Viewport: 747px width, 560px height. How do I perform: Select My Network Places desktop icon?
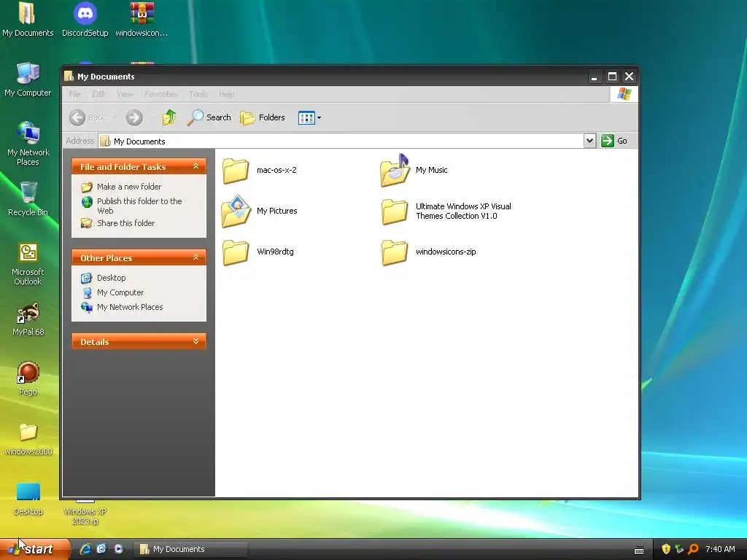click(28, 143)
